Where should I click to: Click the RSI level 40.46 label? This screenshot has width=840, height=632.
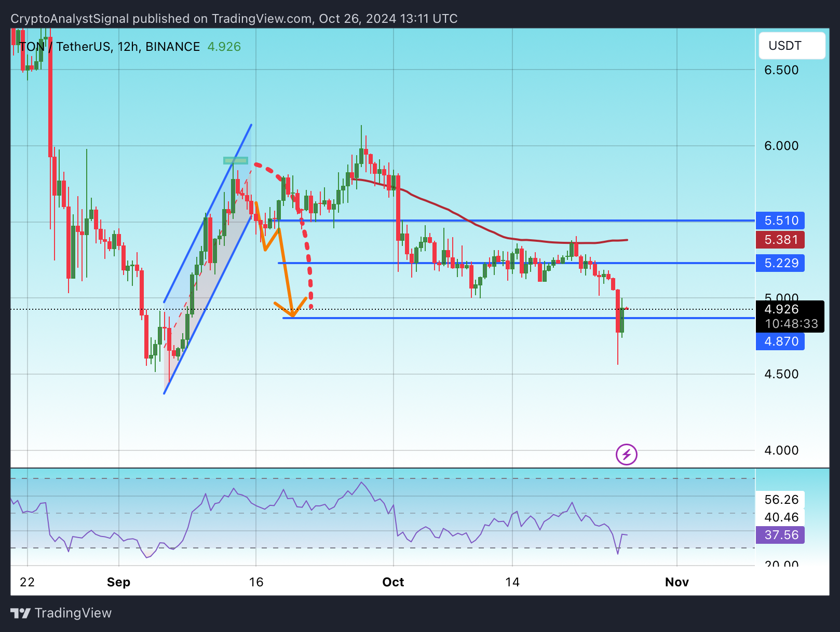[x=781, y=517]
